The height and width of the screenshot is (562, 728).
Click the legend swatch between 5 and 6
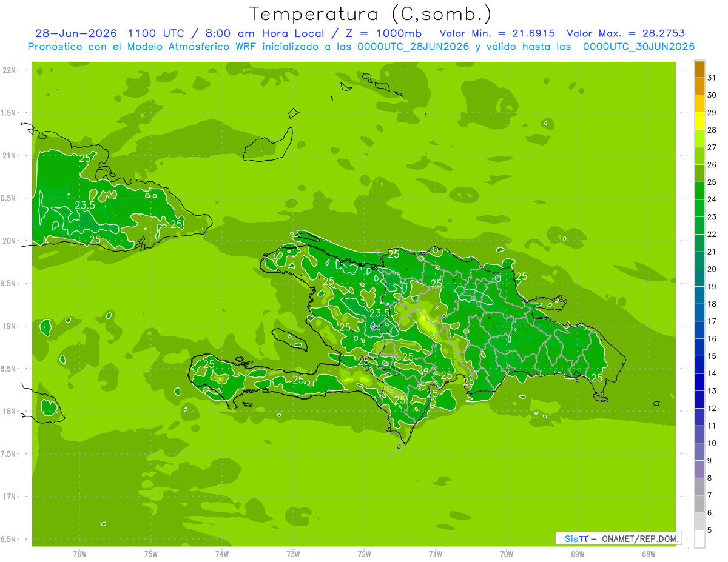pos(699,521)
